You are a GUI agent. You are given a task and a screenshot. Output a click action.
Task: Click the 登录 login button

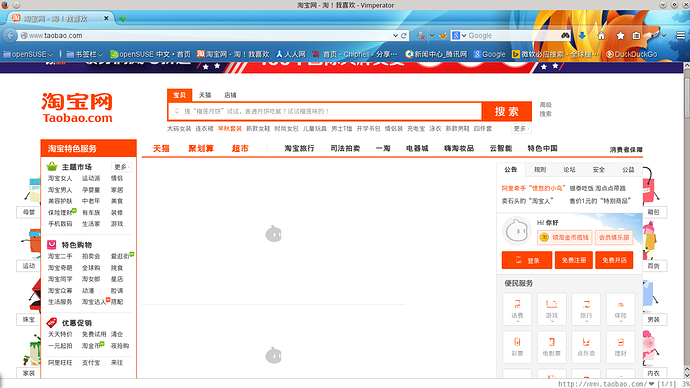[527, 260]
